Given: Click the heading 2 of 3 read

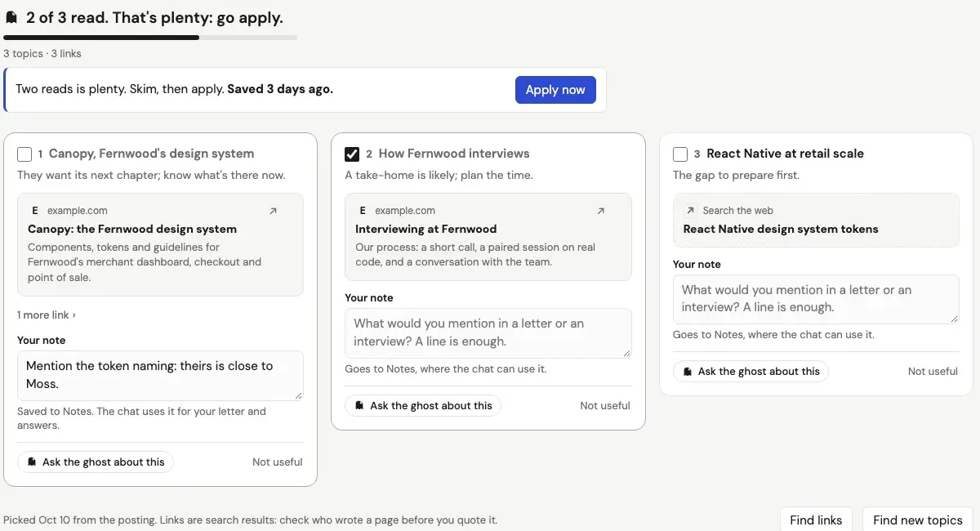Looking at the screenshot, I should 154,17.
